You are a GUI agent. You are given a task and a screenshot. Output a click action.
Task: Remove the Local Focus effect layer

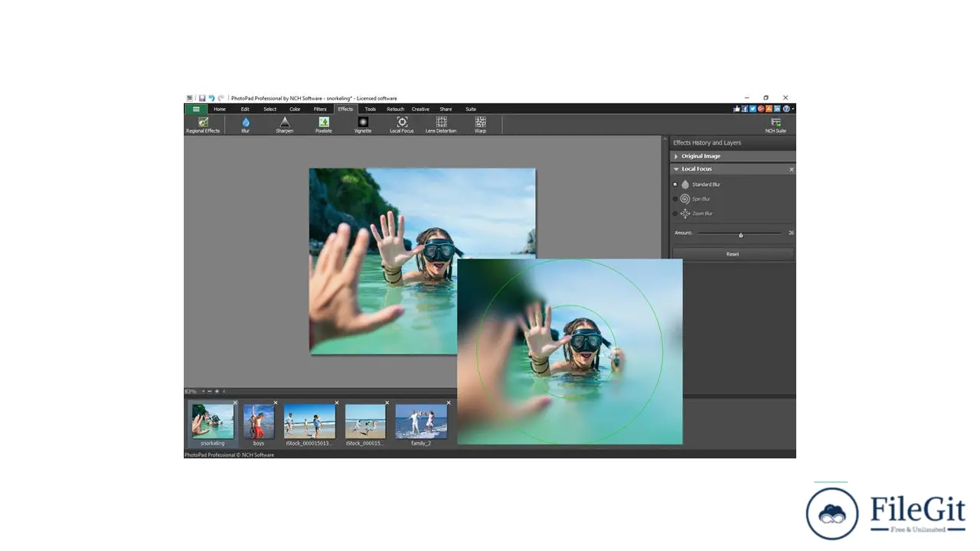tap(792, 169)
